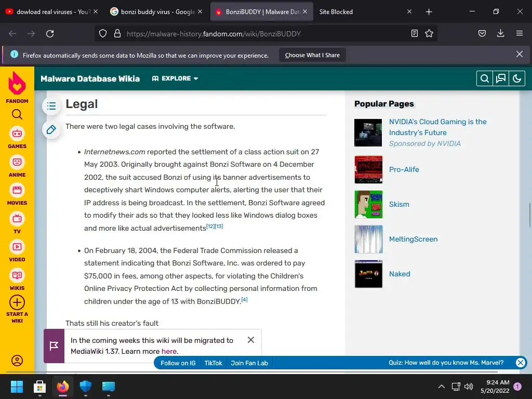This screenshot has height=399, width=532.
Task: Open the tracking protection shield icon
Action: [x=103, y=34]
